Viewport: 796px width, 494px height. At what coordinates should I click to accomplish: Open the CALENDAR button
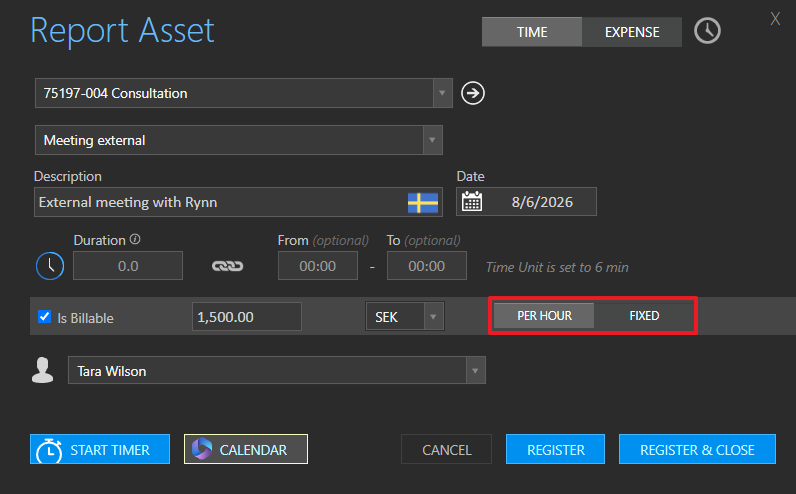[246, 449]
